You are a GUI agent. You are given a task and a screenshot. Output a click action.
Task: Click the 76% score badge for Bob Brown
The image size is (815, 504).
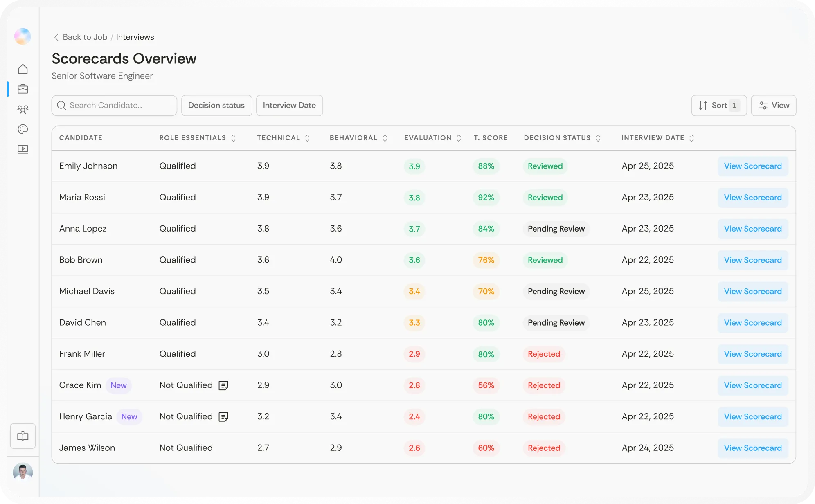point(486,260)
